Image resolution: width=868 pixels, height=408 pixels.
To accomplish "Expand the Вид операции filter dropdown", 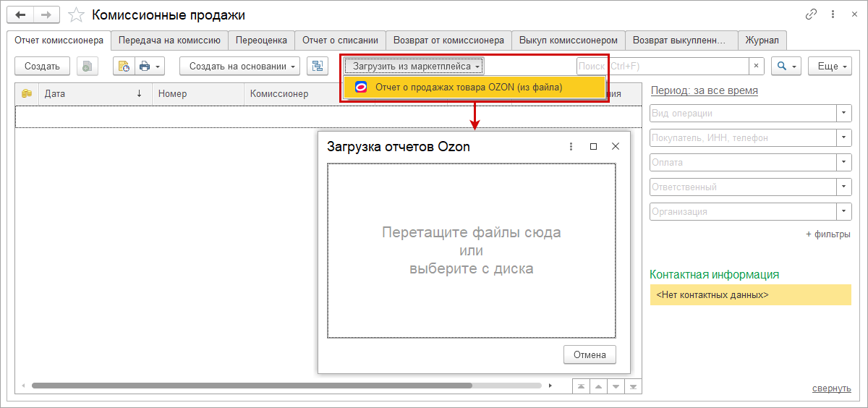I will point(844,113).
